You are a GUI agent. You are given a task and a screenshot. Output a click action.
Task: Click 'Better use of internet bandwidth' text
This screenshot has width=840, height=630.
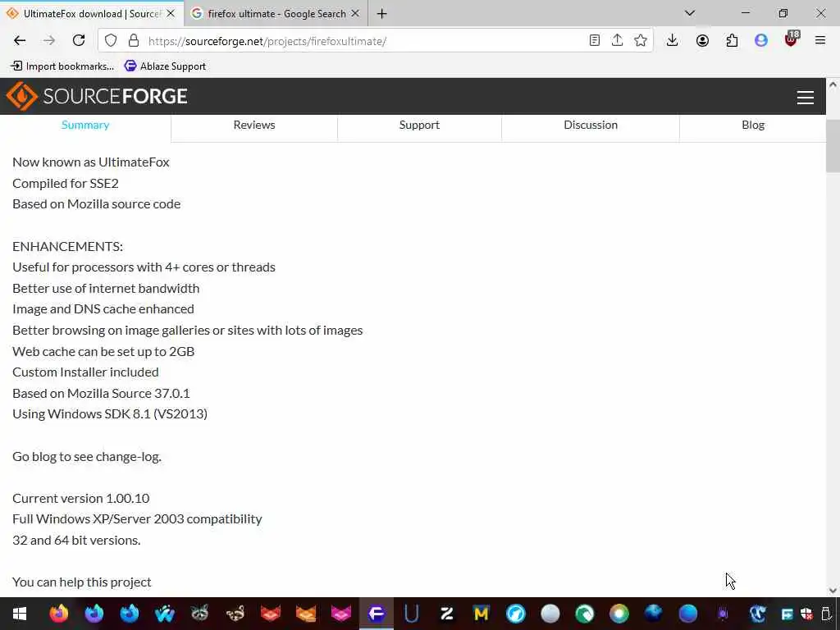[x=106, y=288]
